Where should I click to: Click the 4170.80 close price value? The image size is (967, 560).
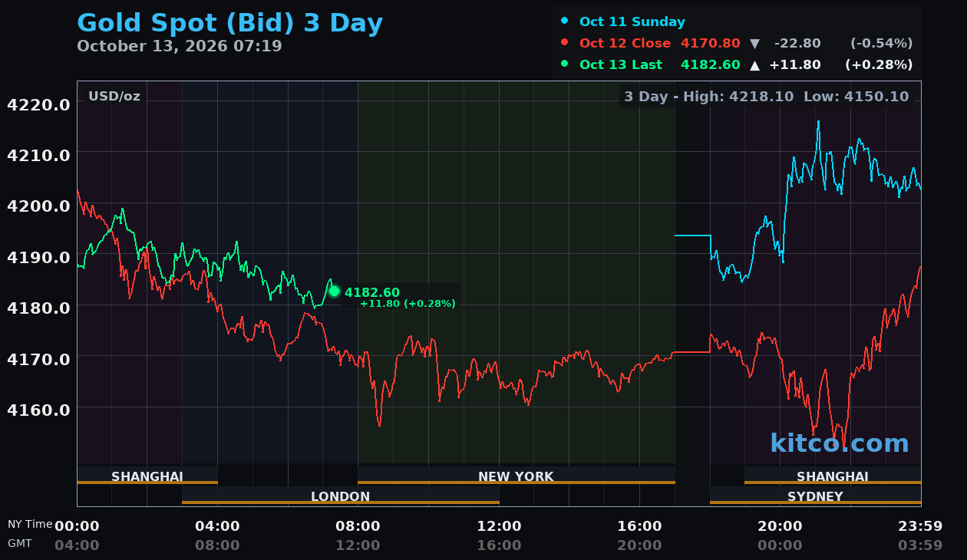[710, 43]
